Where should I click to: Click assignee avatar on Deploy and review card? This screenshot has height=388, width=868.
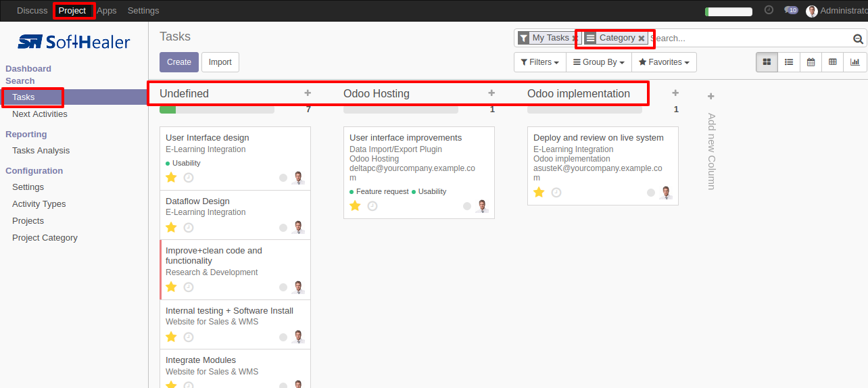click(x=666, y=193)
